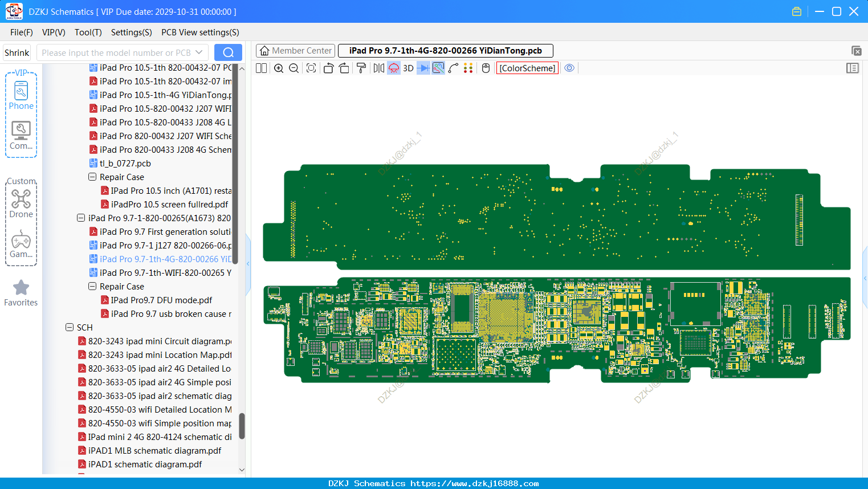This screenshot has width=868, height=489.
Task: Fit the PCB to window
Action: (311, 68)
